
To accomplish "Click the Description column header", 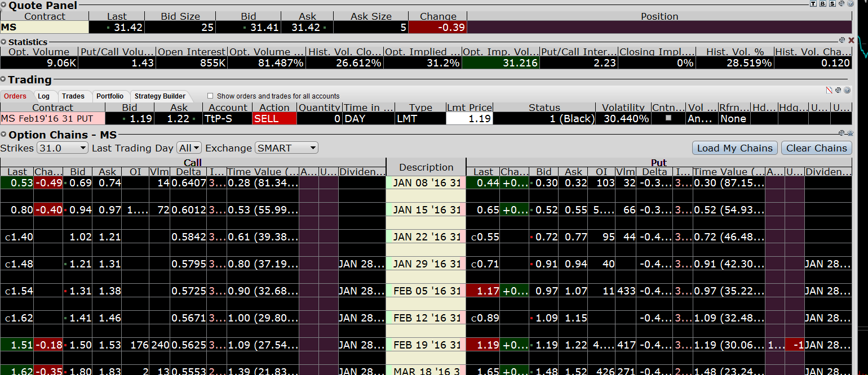I will click(x=426, y=167).
